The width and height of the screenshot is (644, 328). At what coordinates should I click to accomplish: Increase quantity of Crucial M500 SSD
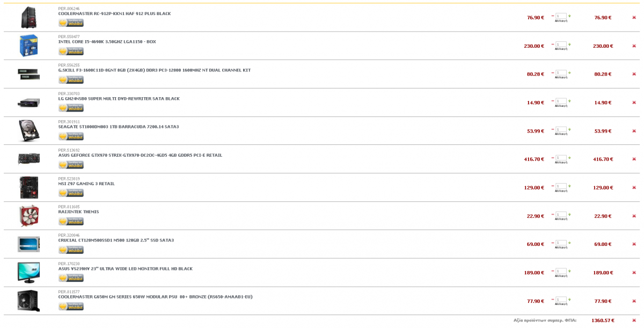point(569,242)
